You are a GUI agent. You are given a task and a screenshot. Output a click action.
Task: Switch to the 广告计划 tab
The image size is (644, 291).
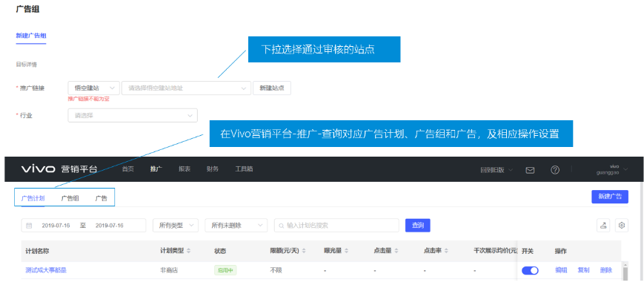point(33,198)
